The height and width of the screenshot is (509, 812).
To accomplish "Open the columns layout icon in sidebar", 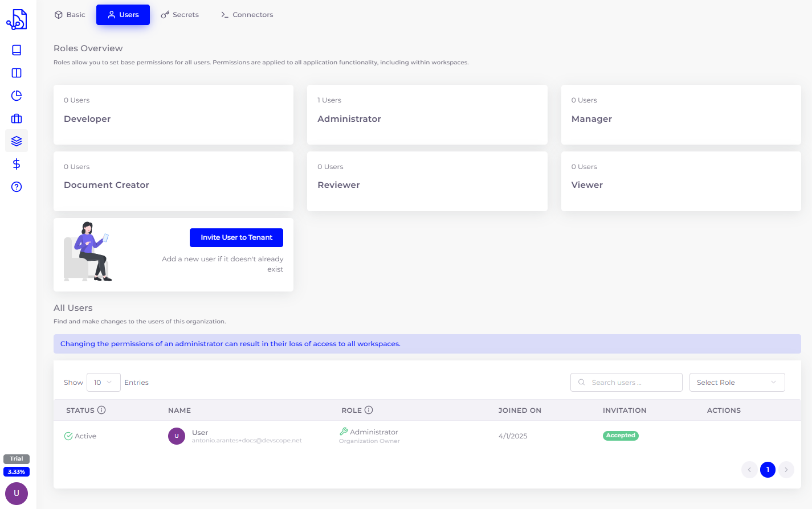I will pyautogui.click(x=17, y=73).
